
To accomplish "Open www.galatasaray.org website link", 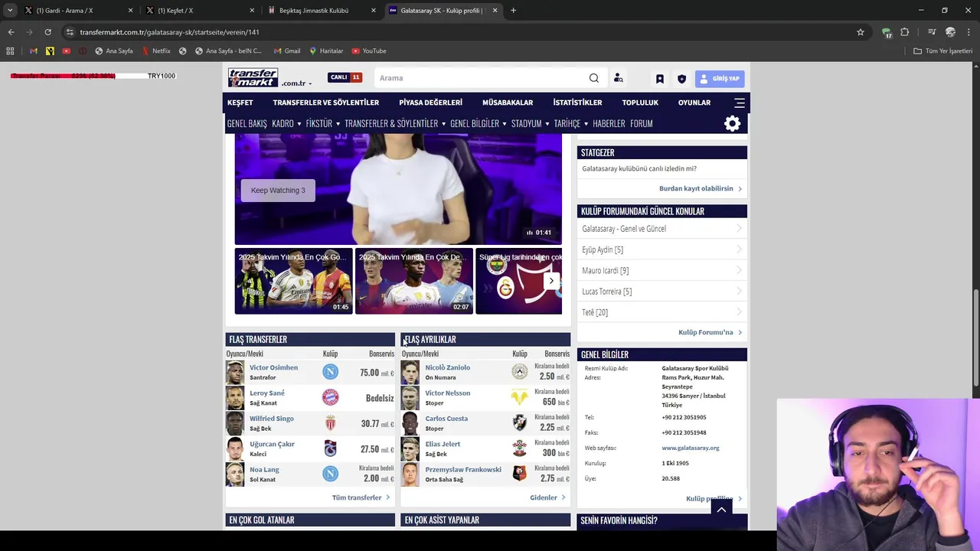I will click(x=690, y=448).
